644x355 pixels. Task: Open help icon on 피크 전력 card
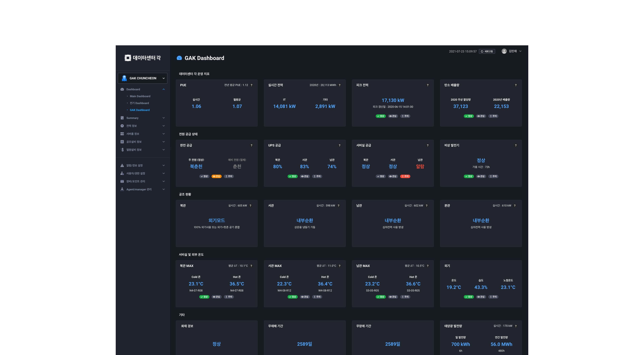[x=427, y=85]
